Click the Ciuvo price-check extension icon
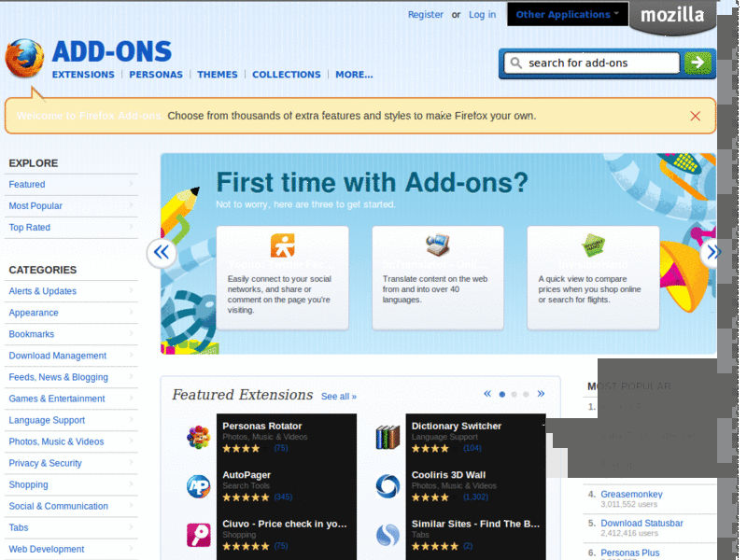747x560 pixels. (198, 533)
